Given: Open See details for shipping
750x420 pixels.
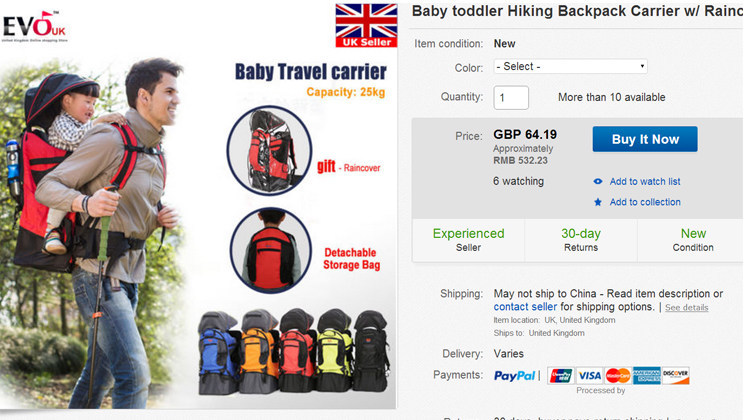Looking at the screenshot, I should 686,308.
